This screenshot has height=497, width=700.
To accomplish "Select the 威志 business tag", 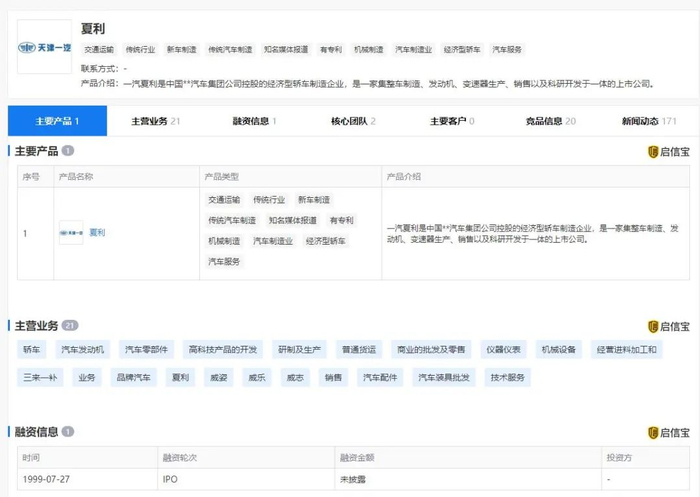I will click(295, 377).
